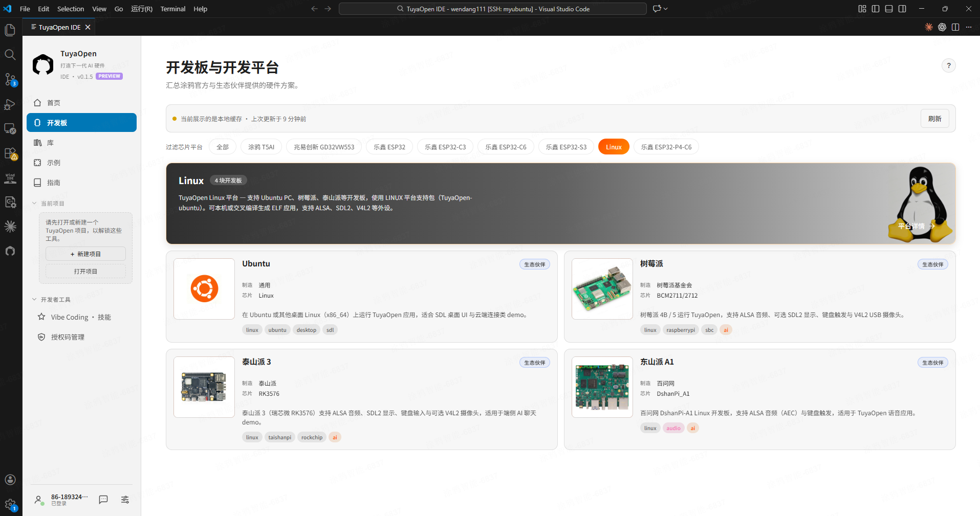The image size is (980, 516).
Task: Select 指南 in the sidebar navigation
Action: coord(81,183)
